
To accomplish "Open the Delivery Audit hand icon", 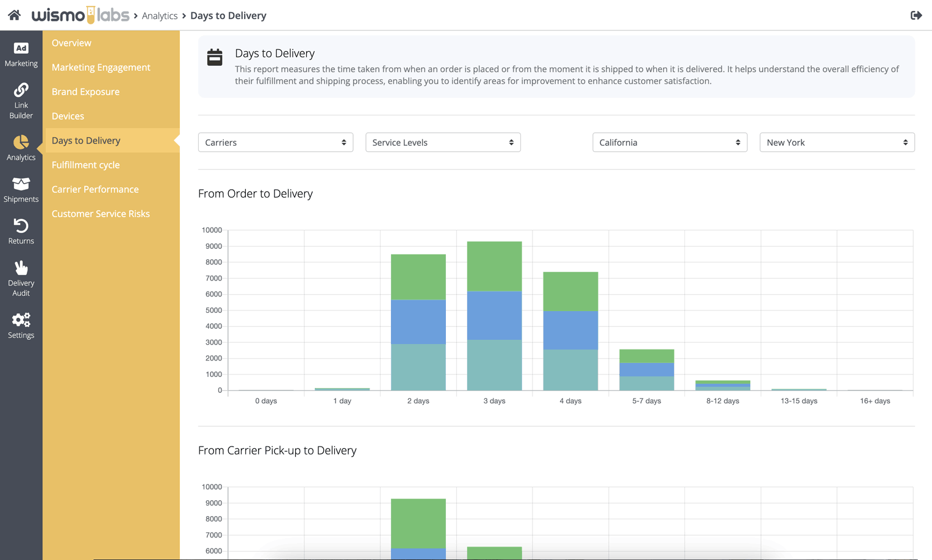I will [21, 268].
